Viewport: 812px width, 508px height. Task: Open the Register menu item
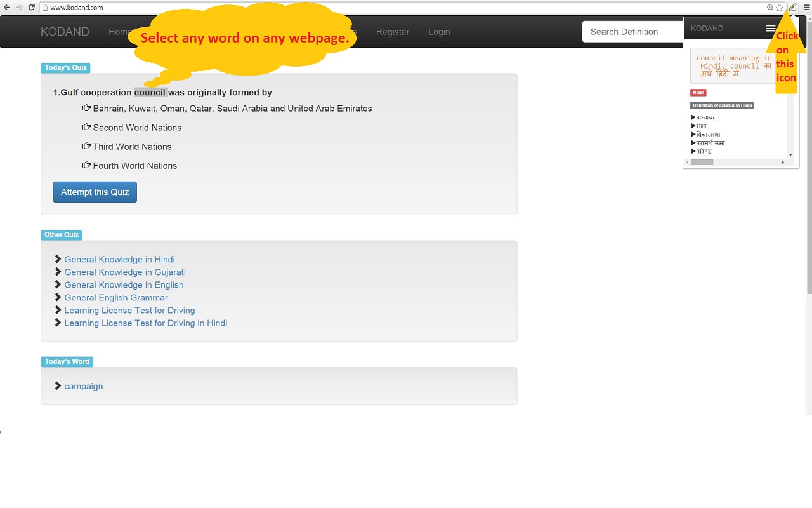(x=393, y=32)
